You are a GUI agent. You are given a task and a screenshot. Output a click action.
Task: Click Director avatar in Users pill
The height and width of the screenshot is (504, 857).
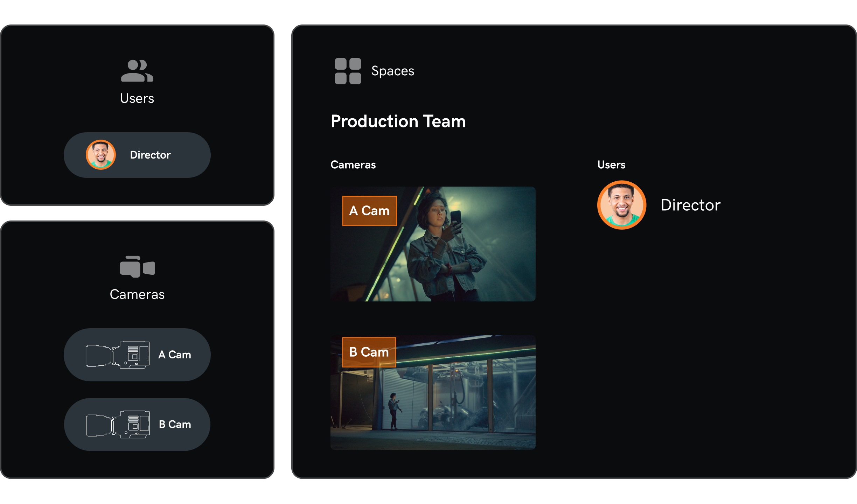(x=101, y=155)
